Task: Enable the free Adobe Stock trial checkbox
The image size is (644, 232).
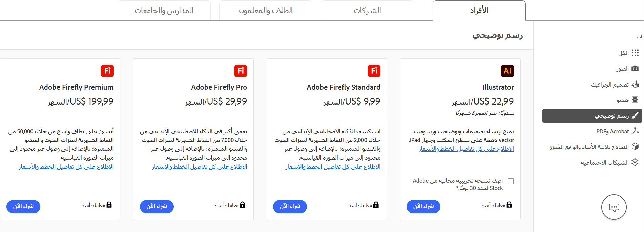Action: [511, 181]
